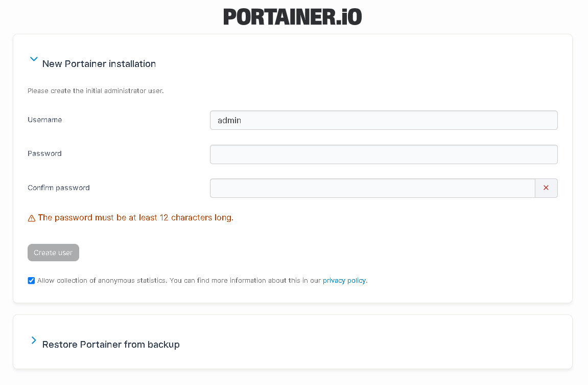Click the failed validation indicator on Confirm password

pos(546,188)
